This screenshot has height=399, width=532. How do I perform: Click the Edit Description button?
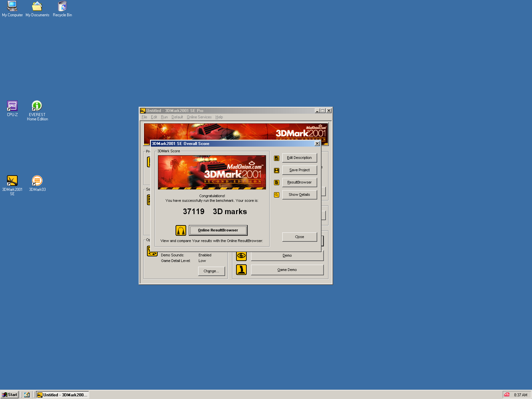click(x=300, y=158)
